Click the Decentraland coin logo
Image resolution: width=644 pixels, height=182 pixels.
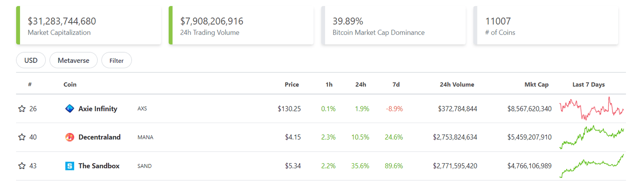tap(70, 137)
